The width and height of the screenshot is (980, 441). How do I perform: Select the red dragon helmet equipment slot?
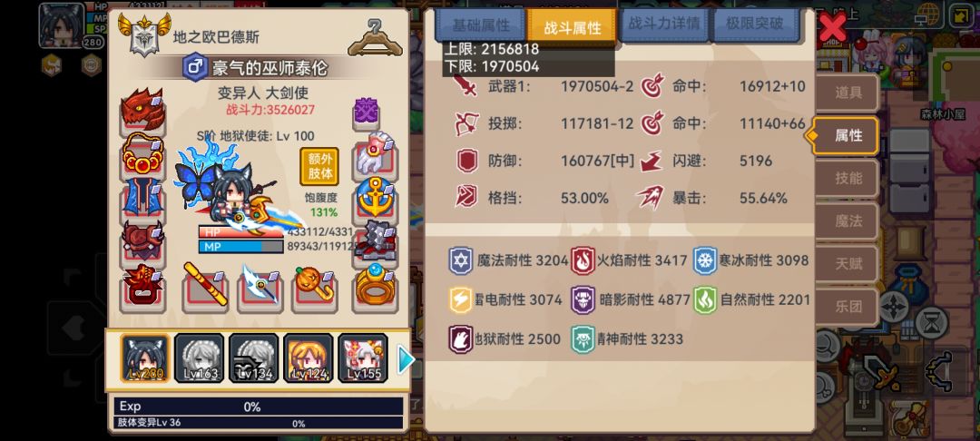(x=142, y=112)
